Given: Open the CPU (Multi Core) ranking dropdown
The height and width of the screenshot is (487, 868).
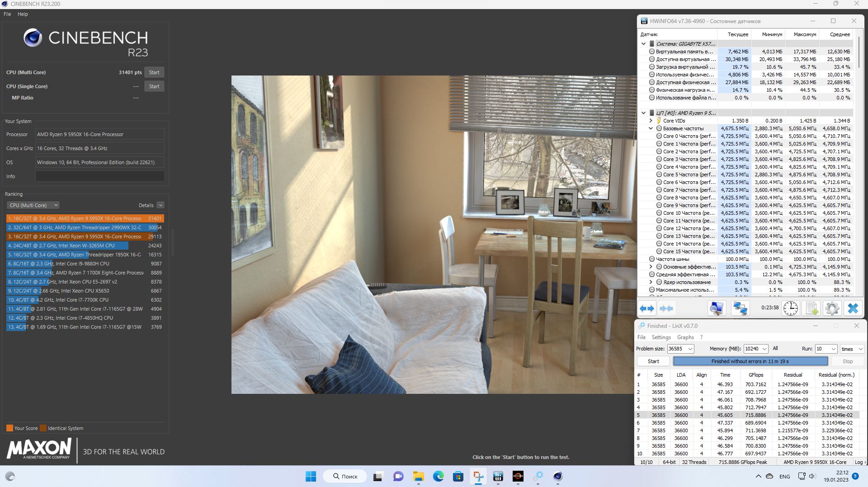Looking at the screenshot, I should click(x=33, y=205).
